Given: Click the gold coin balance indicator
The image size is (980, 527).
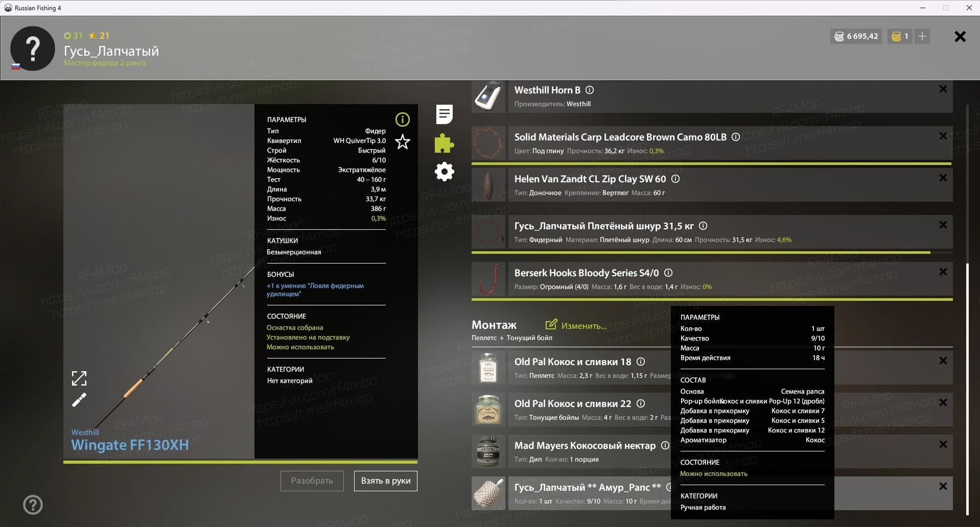Looking at the screenshot, I should tap(900, 36).
